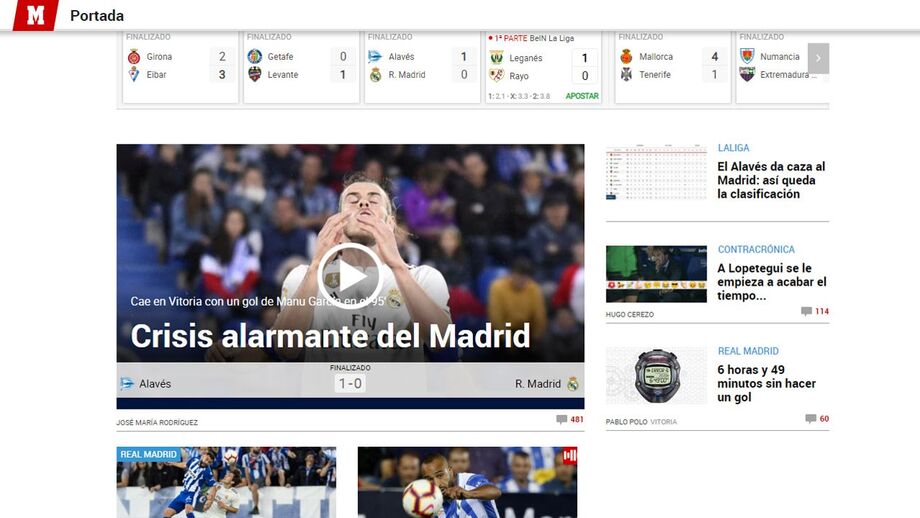Screen dimensions: 920x518
Task: Open the Getafe vs Levante result card
Action: (301, 67)
